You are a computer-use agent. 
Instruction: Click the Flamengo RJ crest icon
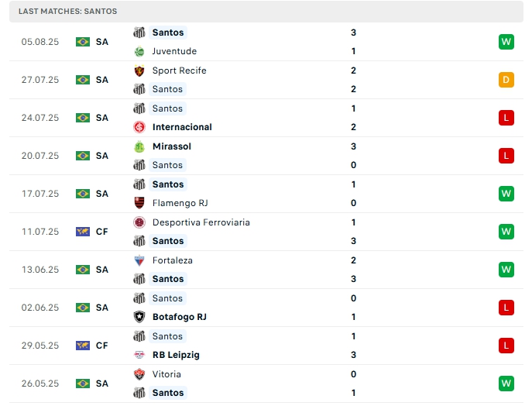[139, 203]
